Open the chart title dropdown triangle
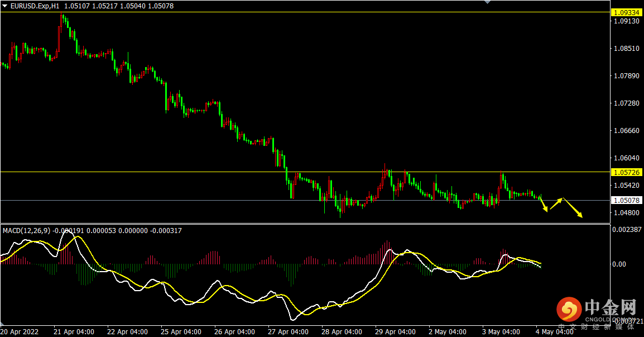 pos(5,6)
